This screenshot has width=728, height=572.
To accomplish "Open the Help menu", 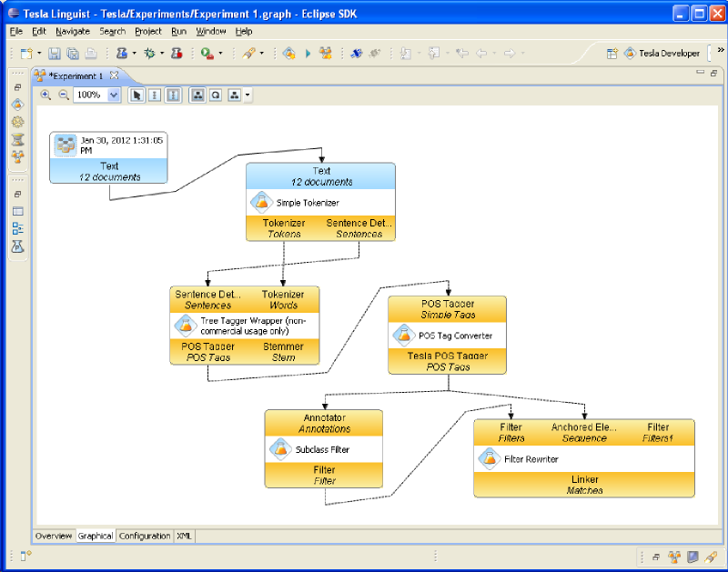I will click(x=244, y=31).
